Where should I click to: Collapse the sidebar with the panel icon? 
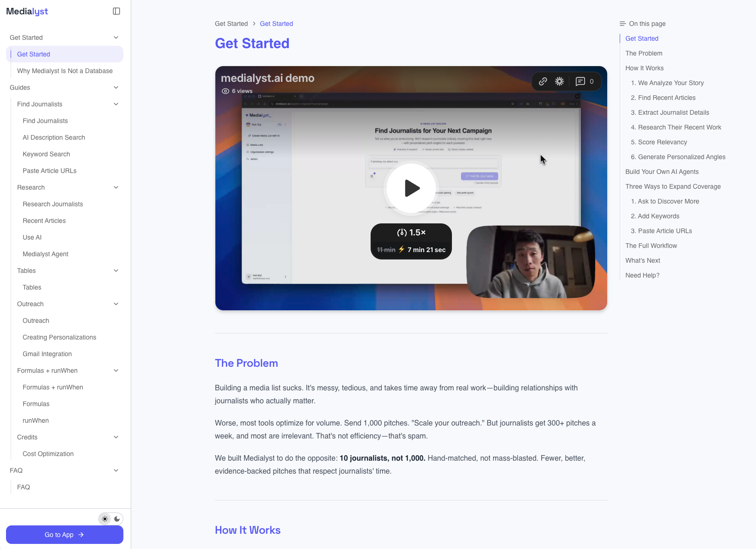coord(116,11)
